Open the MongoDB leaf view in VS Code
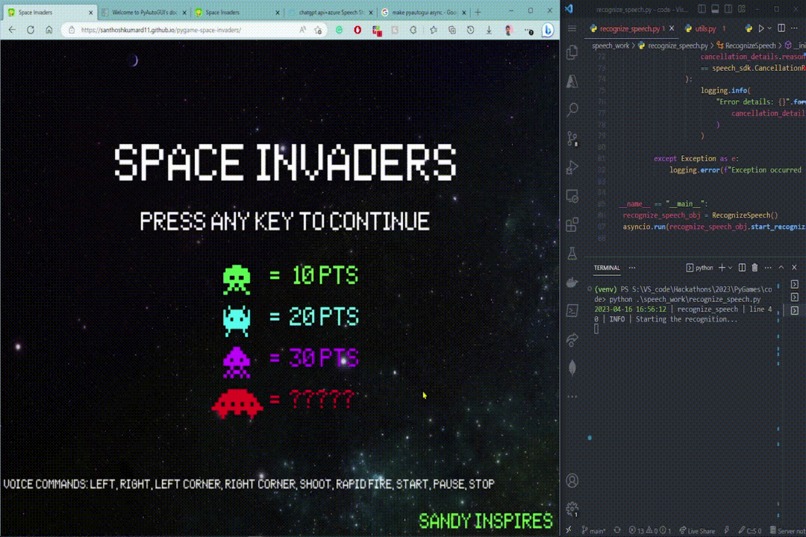 [x=572, y=368]
